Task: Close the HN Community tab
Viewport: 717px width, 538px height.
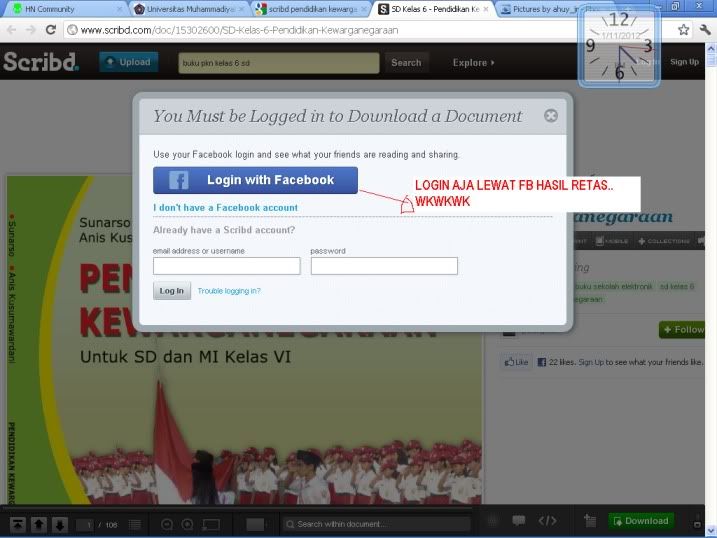Action: pos(120,9)
